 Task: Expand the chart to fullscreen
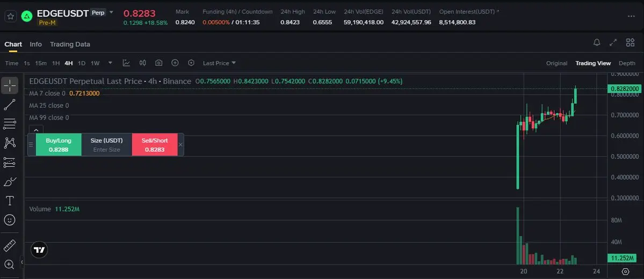click(613, 42)
